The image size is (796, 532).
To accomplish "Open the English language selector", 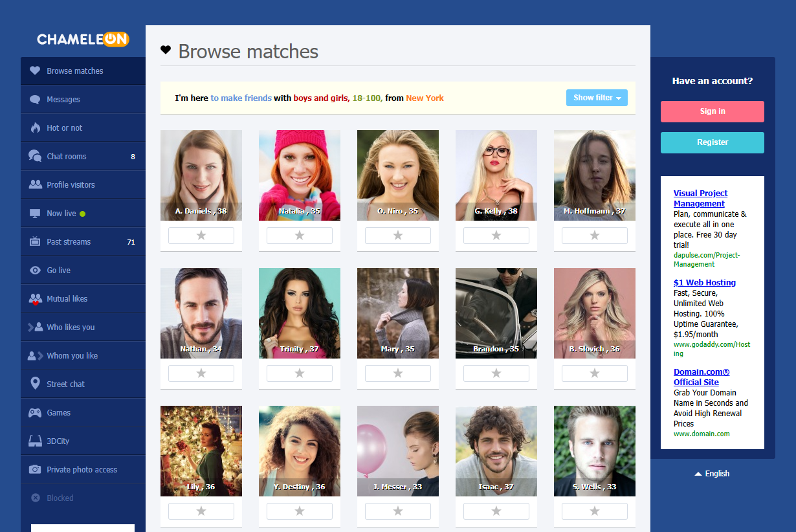I will click(712, 474).
